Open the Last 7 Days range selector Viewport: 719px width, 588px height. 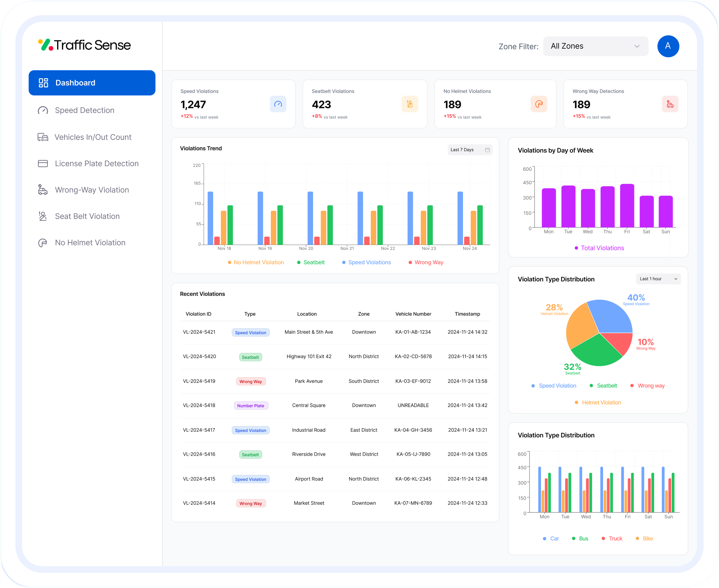coord(469,150)
